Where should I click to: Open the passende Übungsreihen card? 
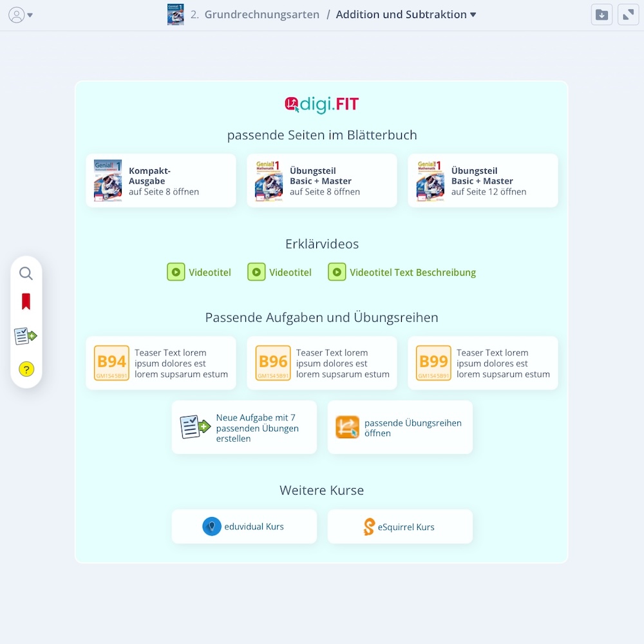[400, 427]
